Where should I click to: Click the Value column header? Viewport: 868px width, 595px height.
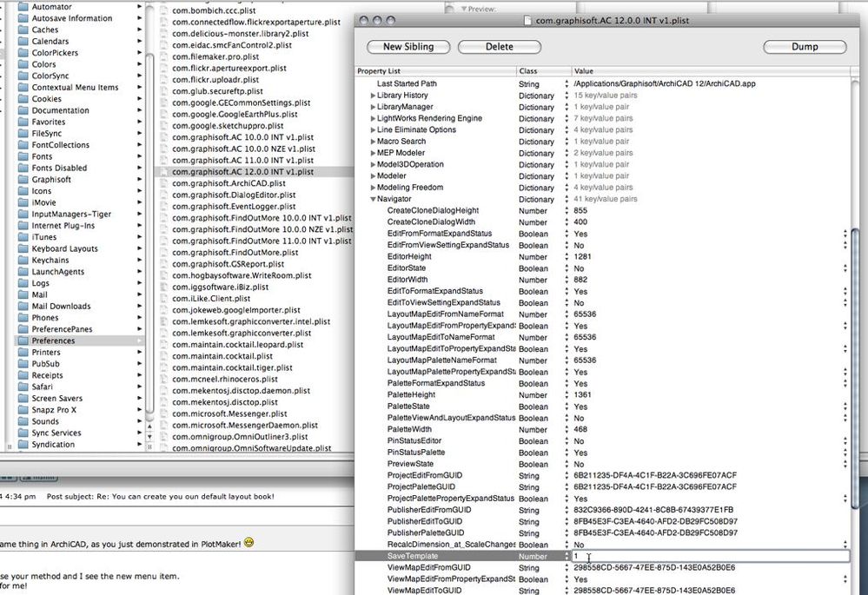coord(710,71)
